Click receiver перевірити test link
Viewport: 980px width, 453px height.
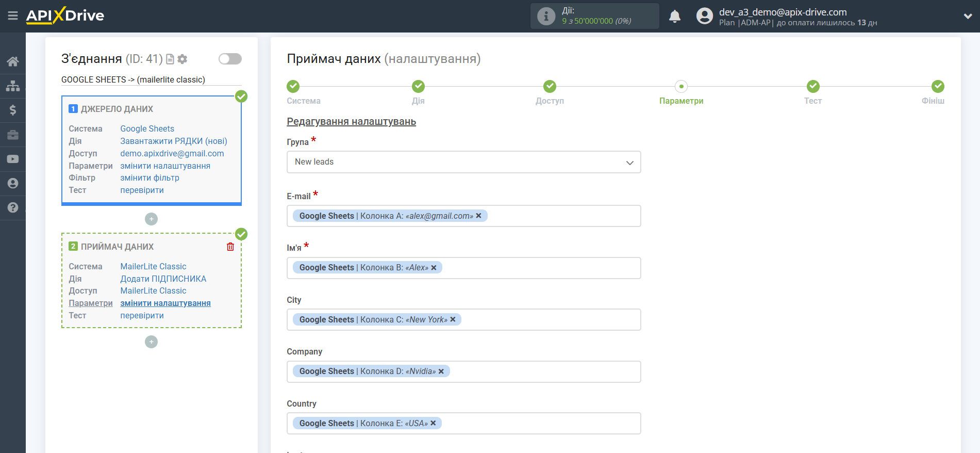(142, 315)
